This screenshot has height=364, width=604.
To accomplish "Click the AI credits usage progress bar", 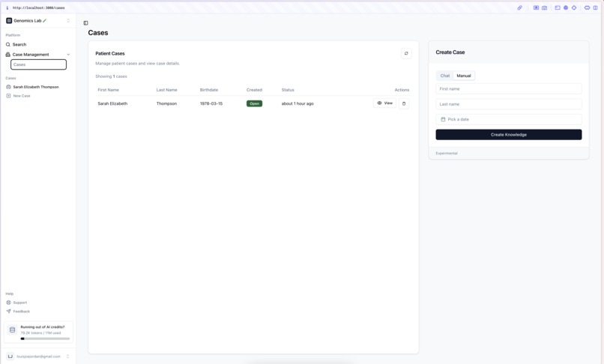I will 45,339.
